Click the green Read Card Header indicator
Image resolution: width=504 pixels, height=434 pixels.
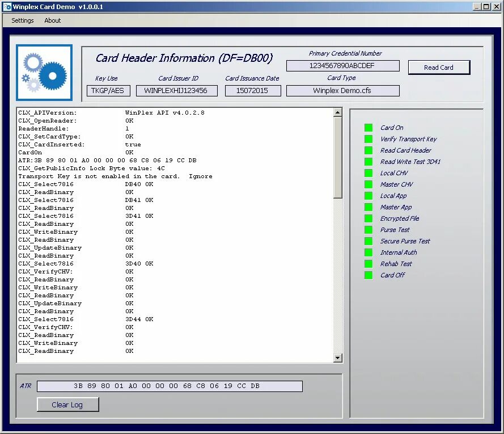pyautogui.click(x=369, y=150)
